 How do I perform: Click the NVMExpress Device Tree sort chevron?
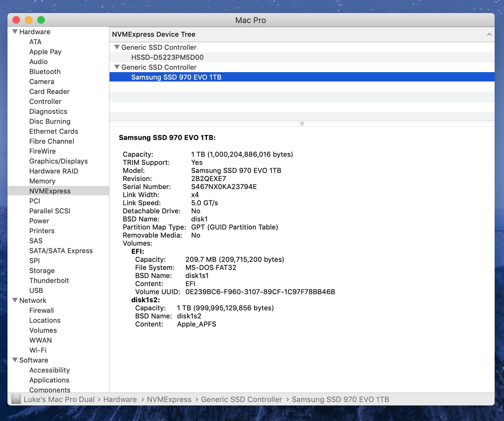[x=489, y=34]
